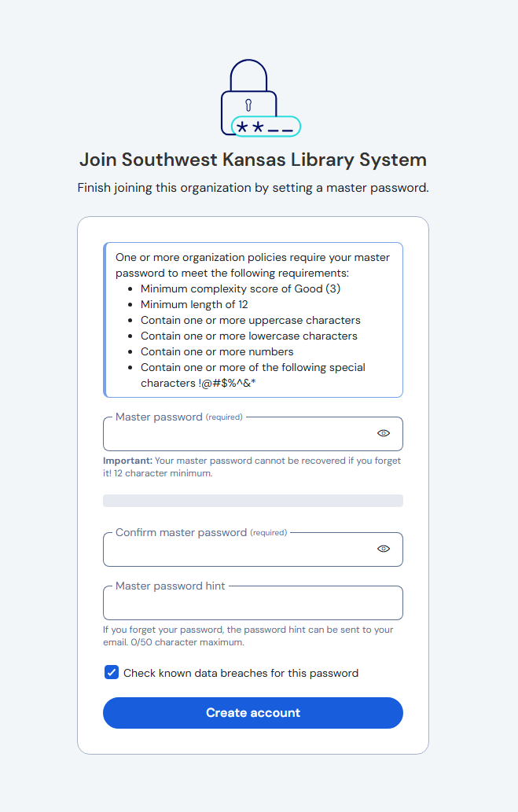This screenshot has height=812, width=518.
Task: Uncheck the known data breaches checkbox
Action: pyautogui.click(x=112, y=672)
